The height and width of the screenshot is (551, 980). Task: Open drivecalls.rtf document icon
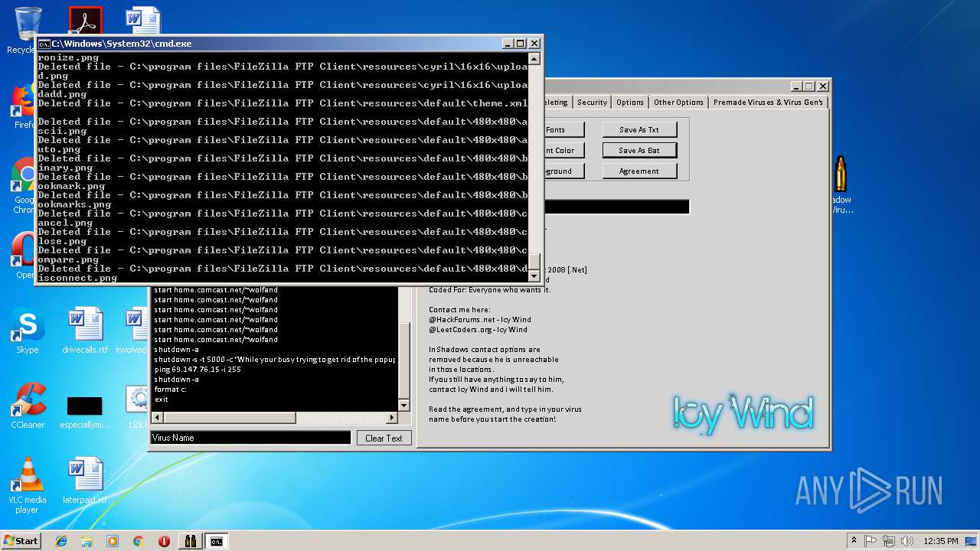(85, 331)
